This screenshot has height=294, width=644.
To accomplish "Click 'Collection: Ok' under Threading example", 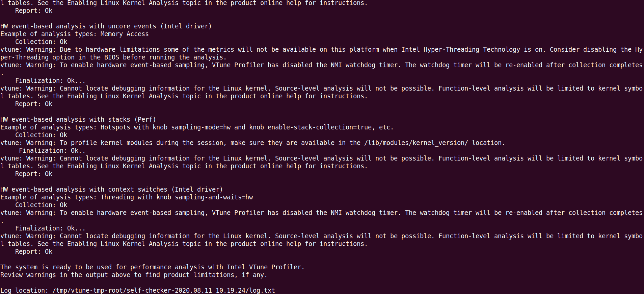I will coord(41,205).
